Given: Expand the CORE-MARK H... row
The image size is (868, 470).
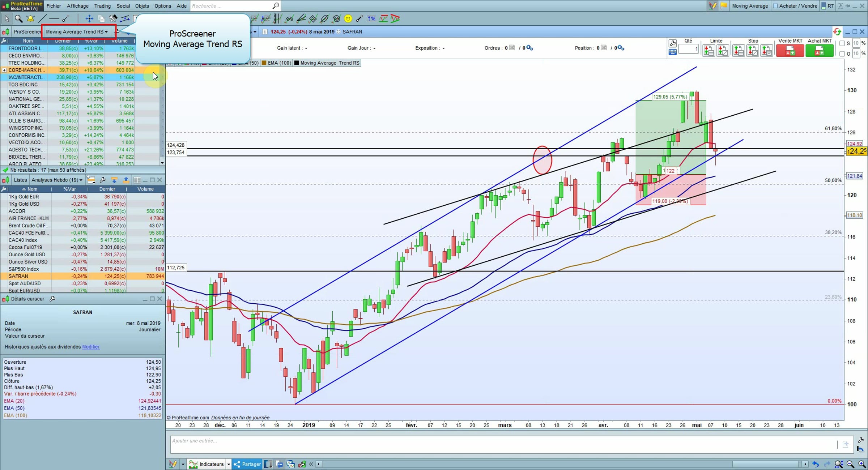Looking at the screenshot, I should (x=4, y=70).
